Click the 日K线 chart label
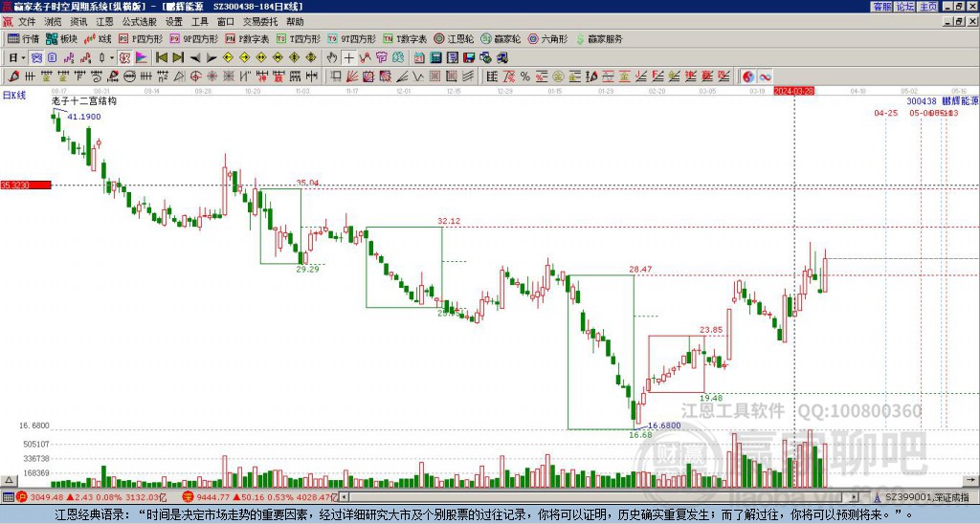 click(x=14, y=95)
